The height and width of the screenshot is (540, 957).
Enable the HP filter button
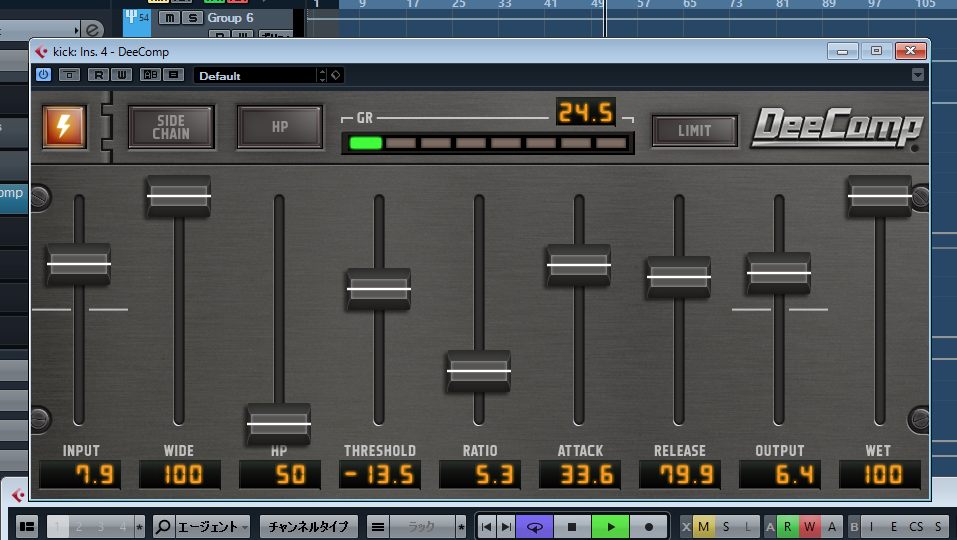(280, 127)
